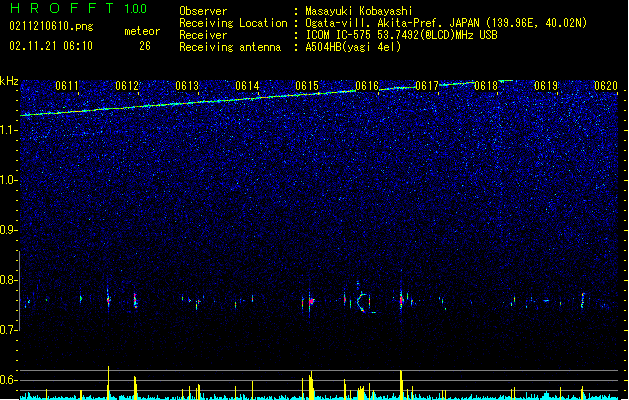Click the 0.6 kHz axis label

(9, 380)
